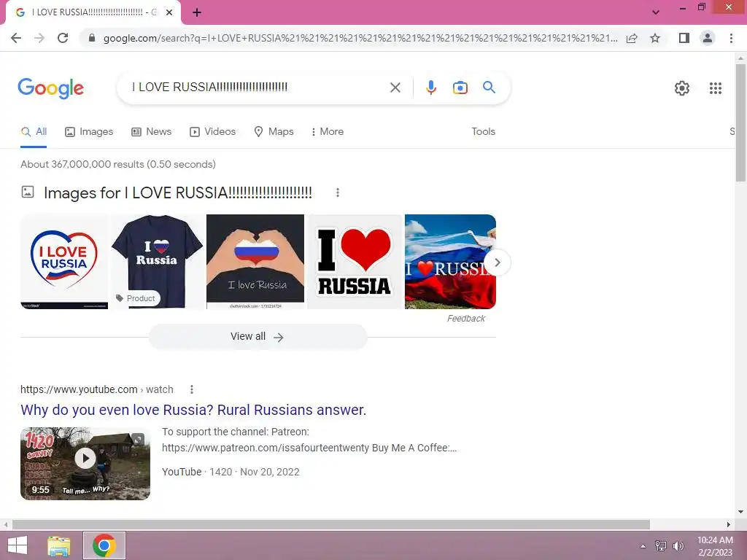Click the Feedback link

465,319
